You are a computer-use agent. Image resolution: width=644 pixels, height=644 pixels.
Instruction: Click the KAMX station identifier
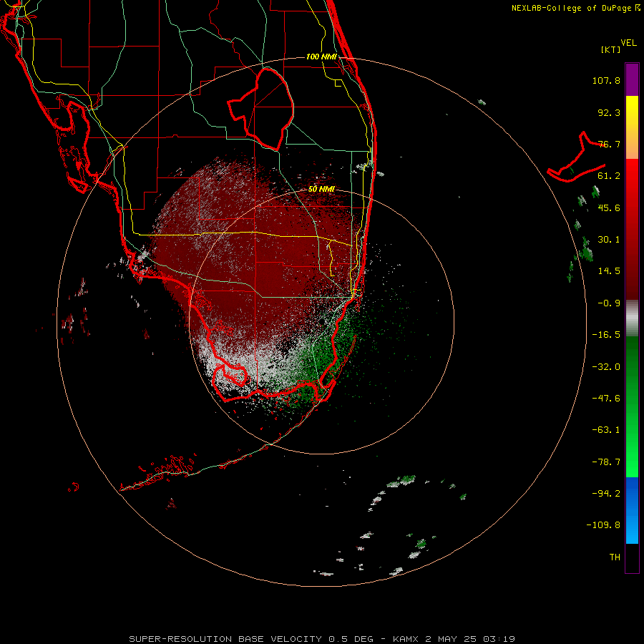(406, 639)
